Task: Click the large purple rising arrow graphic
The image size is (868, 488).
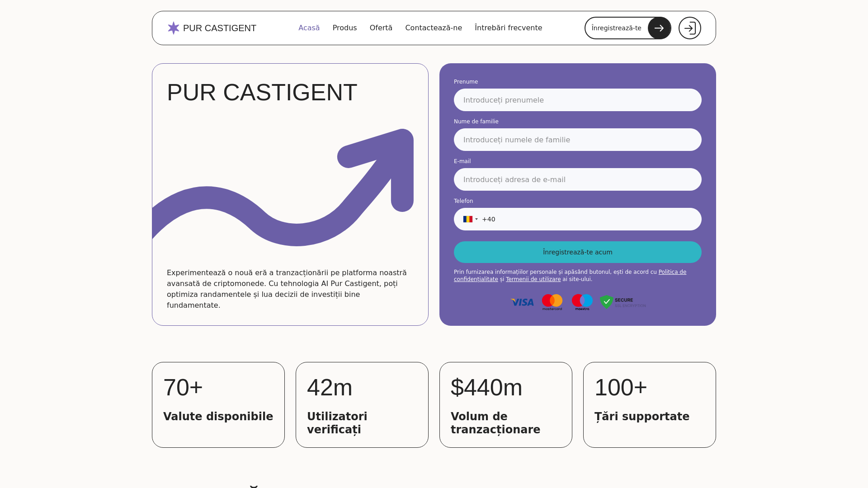Action: click(x=283, y=188)
